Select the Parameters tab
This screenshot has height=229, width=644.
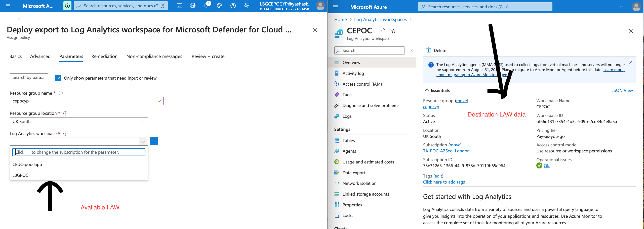(x=71, y=56)
